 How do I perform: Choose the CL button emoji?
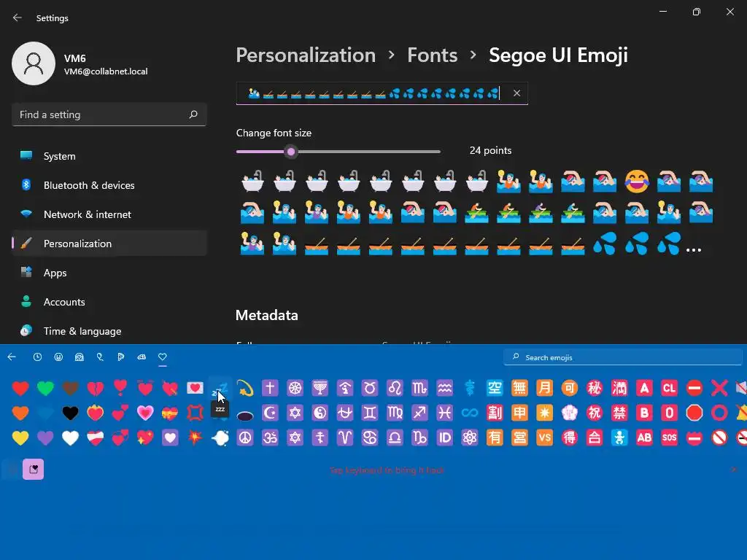(x=669, y=388)
